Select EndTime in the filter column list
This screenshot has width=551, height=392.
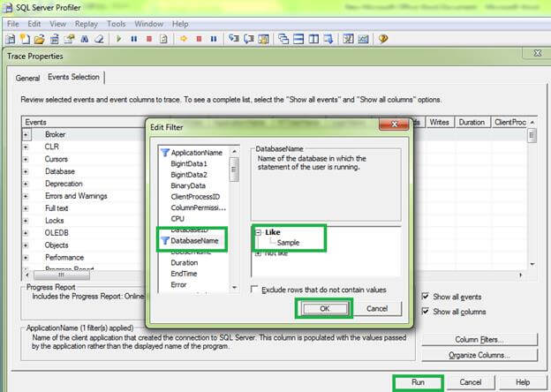point(184,274)
